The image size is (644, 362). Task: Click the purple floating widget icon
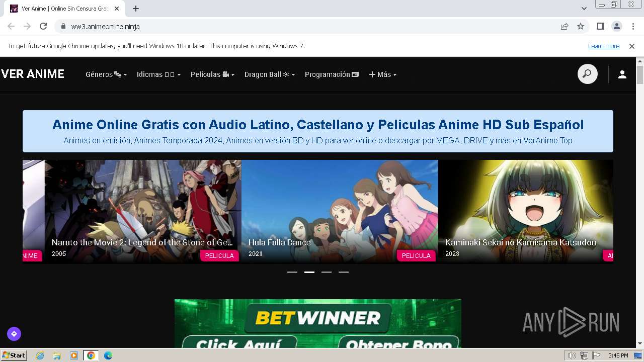coord(14,333)
